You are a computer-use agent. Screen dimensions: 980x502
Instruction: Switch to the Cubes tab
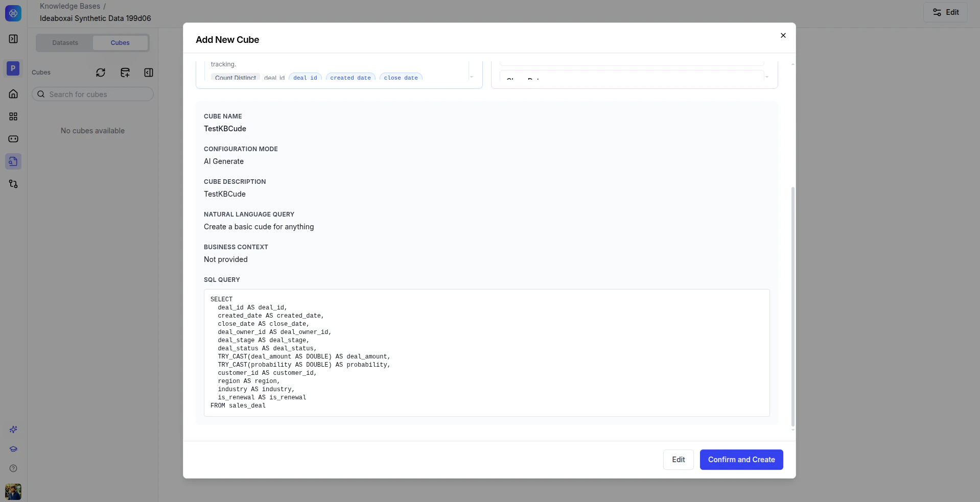coord(120,43)
